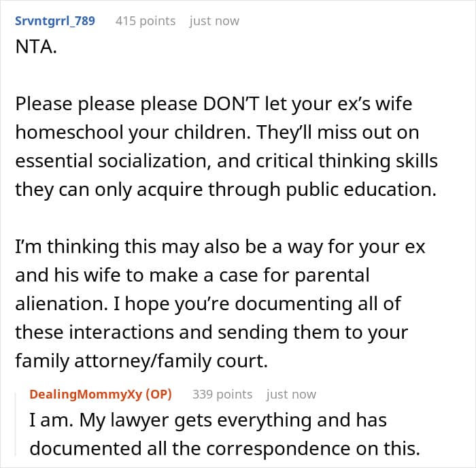Open the top comment's just now timestamp
Viewport: 476px width, 468px height.
[214, 21]
